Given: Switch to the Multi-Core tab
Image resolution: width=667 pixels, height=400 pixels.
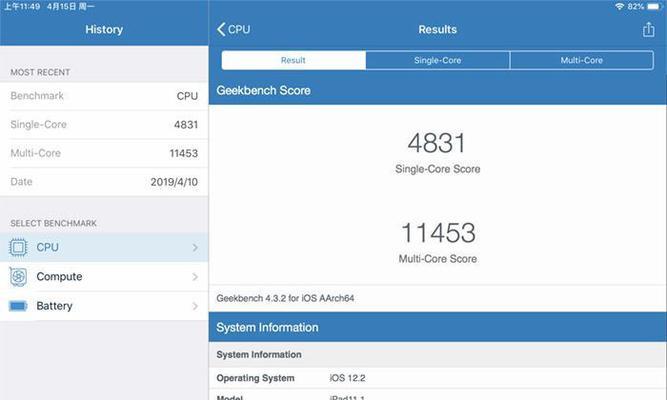Looking at the screenshot, I should pyautogui.click(x=581, y=60).
